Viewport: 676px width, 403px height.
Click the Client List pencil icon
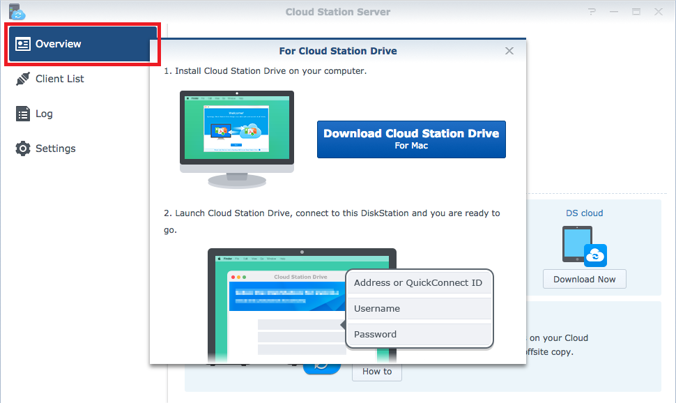[x=23, y=79]
